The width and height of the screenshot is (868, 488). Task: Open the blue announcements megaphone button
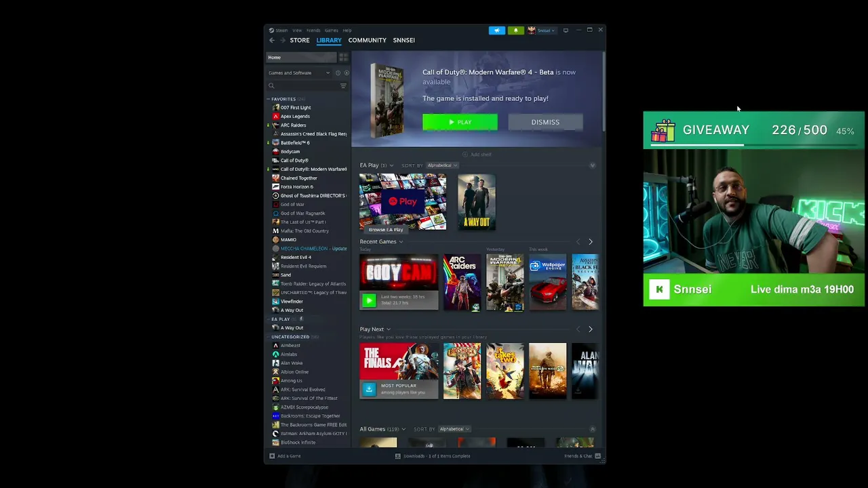click(497, 30)
